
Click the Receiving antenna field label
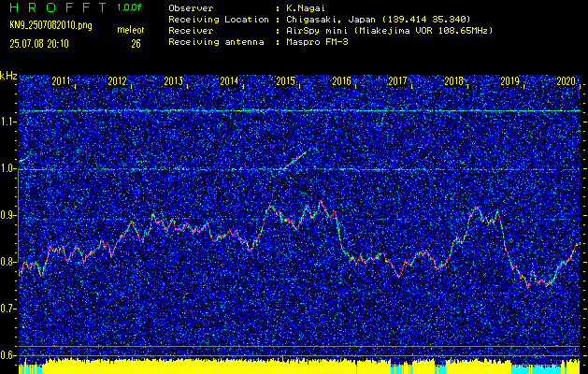pyautogui.click(x=216, y=42)
